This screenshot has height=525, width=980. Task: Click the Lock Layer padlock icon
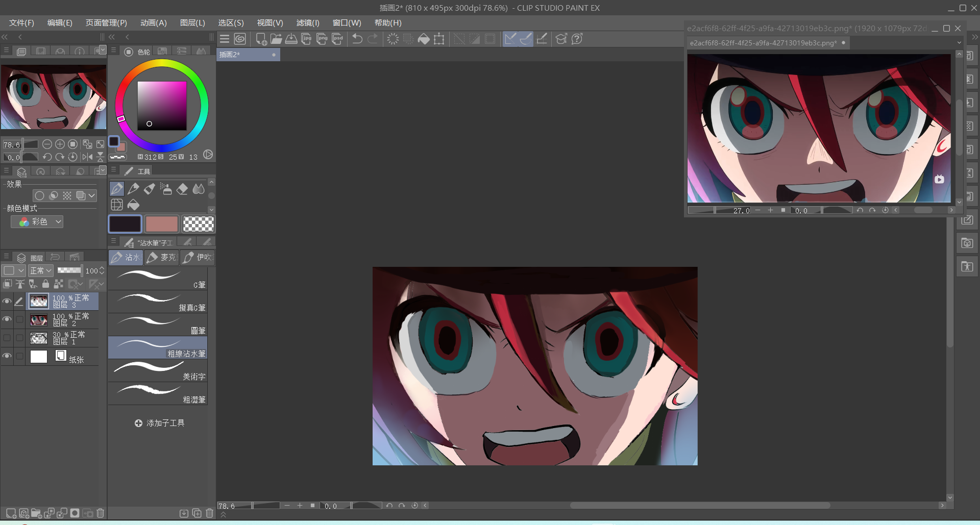pyautogui.click(x=45, y=284)
